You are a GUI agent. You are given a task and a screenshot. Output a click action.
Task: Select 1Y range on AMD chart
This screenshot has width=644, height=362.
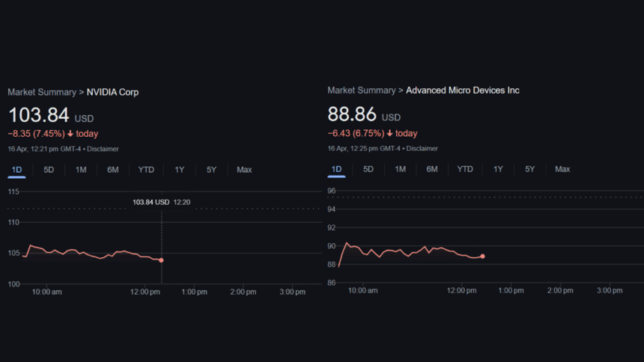pos(498,169)
